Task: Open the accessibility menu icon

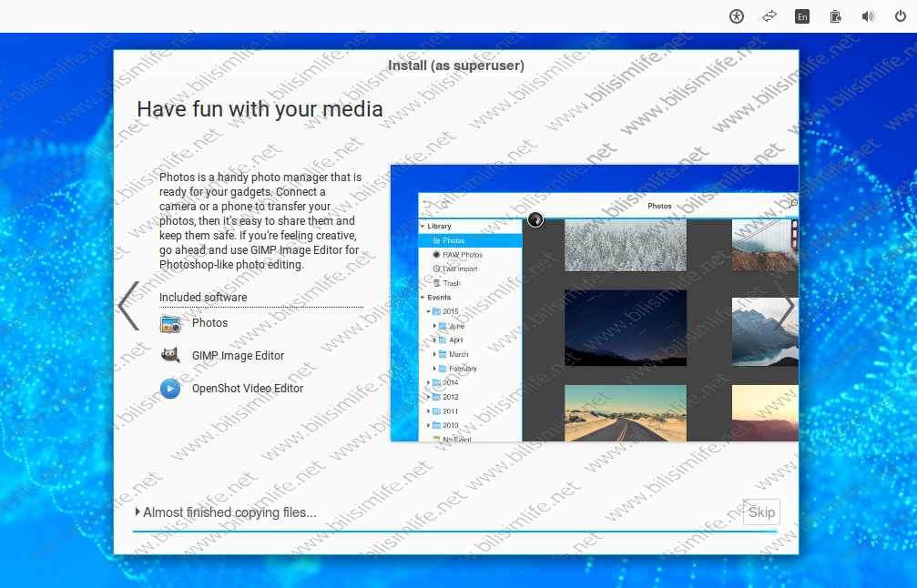Action: pos(737,16)
